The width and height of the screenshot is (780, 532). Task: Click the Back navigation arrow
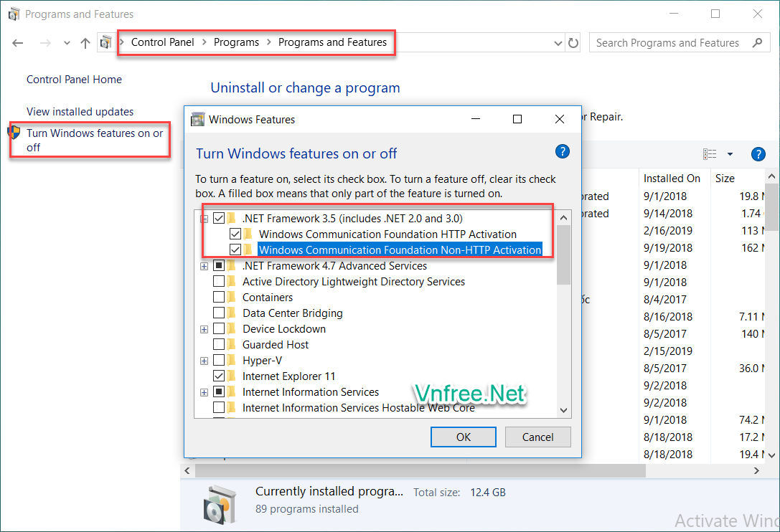point(18,43)
